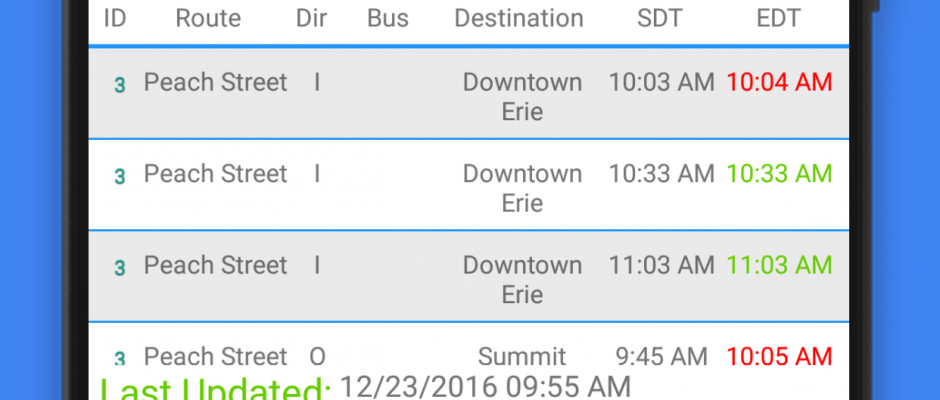
Task: Select the Destination column header
Action: pos(518,18)
